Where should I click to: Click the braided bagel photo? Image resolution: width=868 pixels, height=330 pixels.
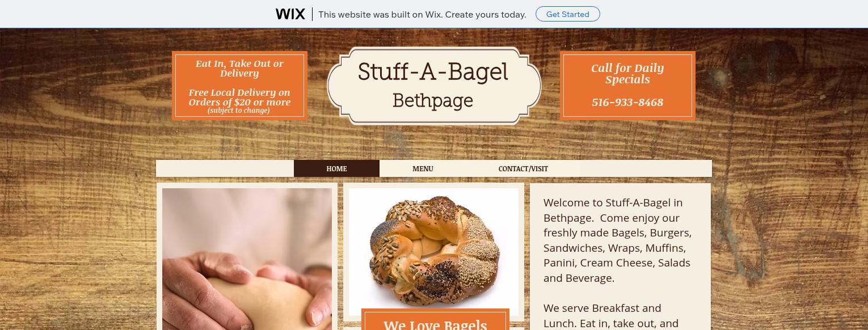(433, 252)
